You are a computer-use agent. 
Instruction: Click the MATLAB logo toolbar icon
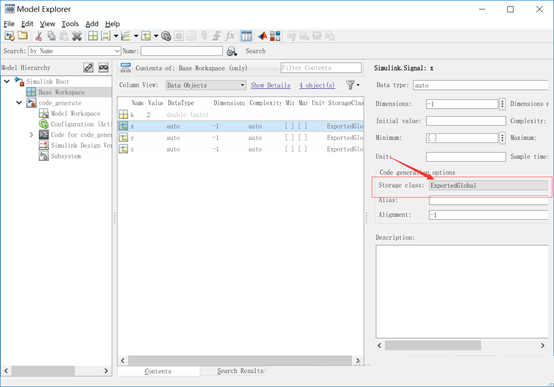262,36
